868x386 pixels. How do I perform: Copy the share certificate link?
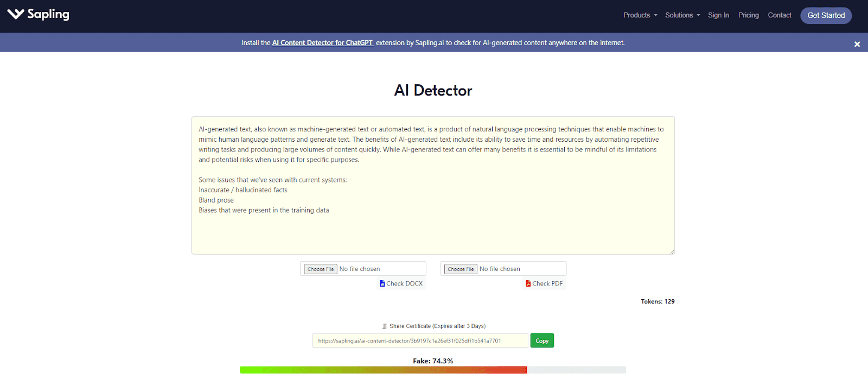pyautogui.click(x=541, y=341)
